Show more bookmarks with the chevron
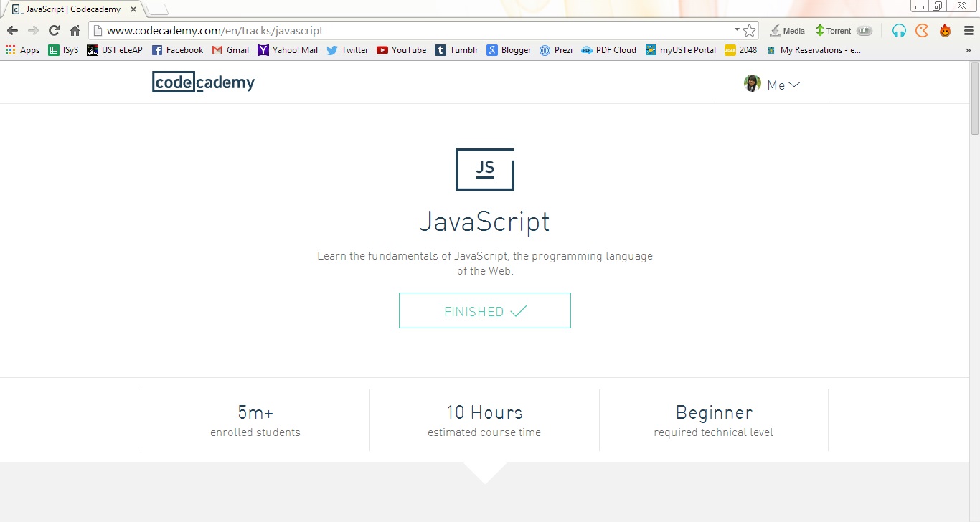The height and width of the screenshot is (522, 980). click(969, 50)
